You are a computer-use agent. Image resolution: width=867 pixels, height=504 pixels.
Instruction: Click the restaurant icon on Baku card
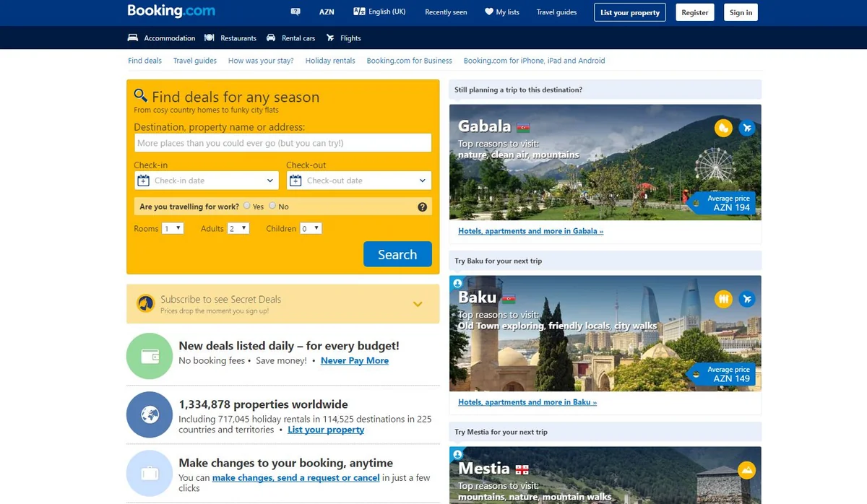[x=723, y=299]
